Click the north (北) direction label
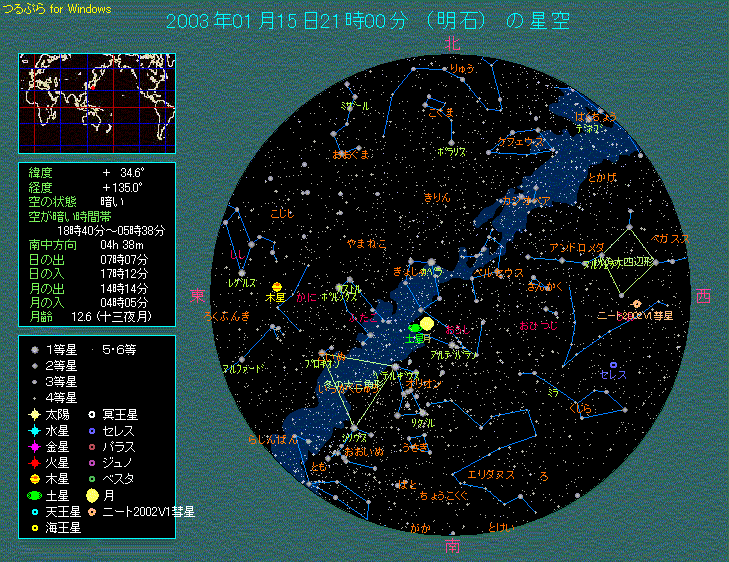Viewport: 729px width, 562px height. [452, 43]
